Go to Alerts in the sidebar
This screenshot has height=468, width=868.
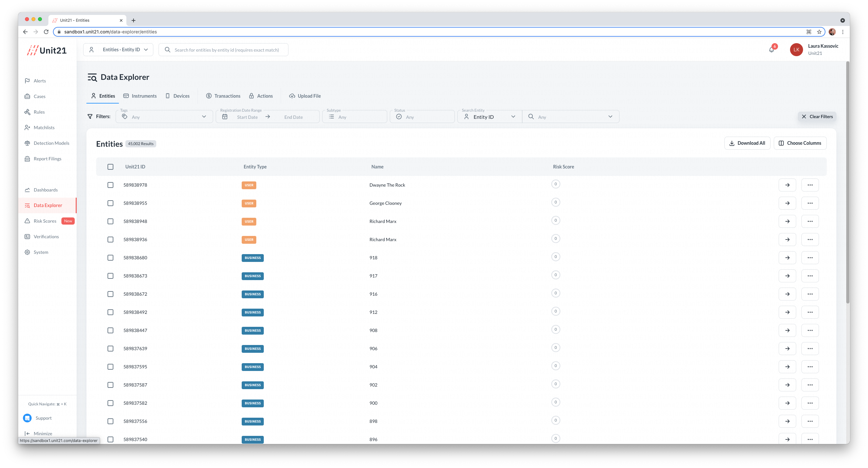point(40,81)
